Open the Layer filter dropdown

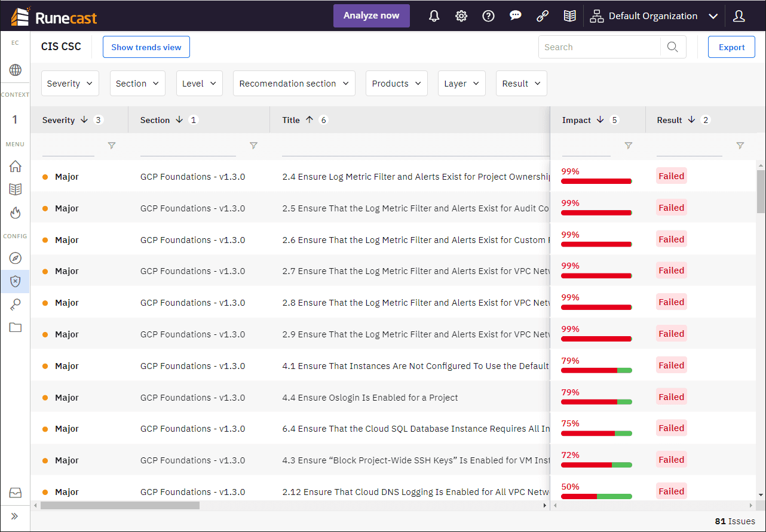click(462, 84)
